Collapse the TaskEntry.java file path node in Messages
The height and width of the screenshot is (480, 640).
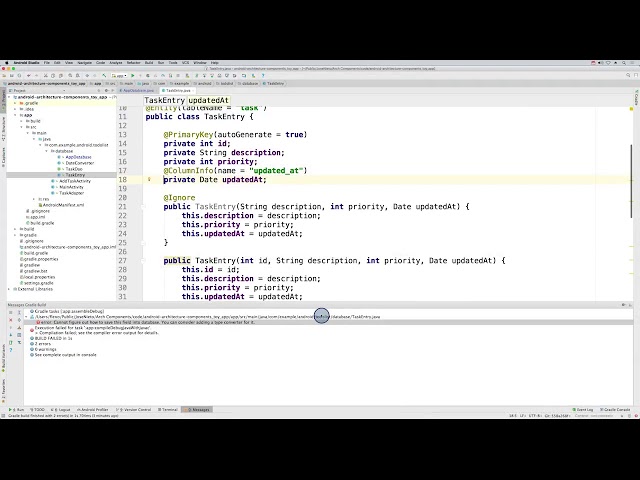[x=27, y=317]
